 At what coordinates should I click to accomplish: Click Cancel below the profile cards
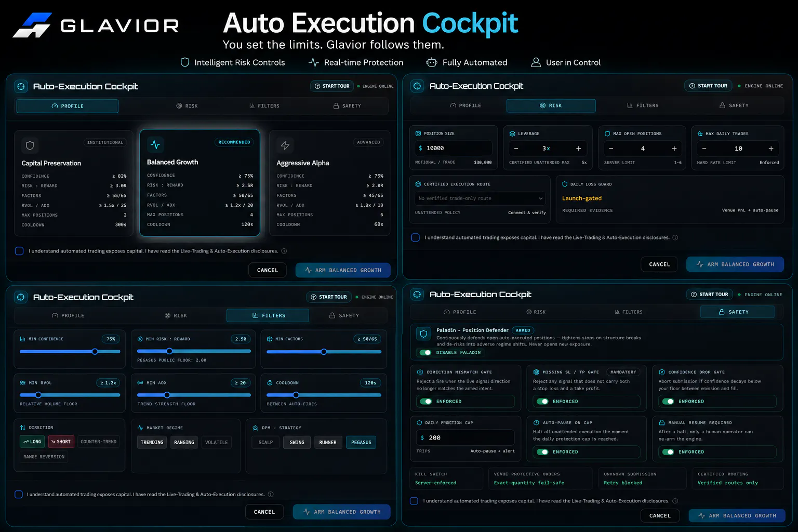tap(268, 270)
